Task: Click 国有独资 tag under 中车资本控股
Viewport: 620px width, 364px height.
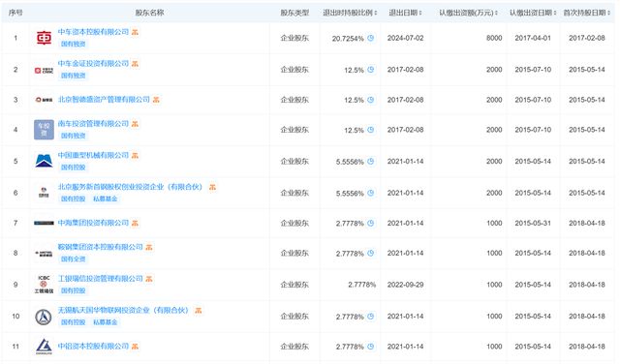Action: tap(74, 44)
